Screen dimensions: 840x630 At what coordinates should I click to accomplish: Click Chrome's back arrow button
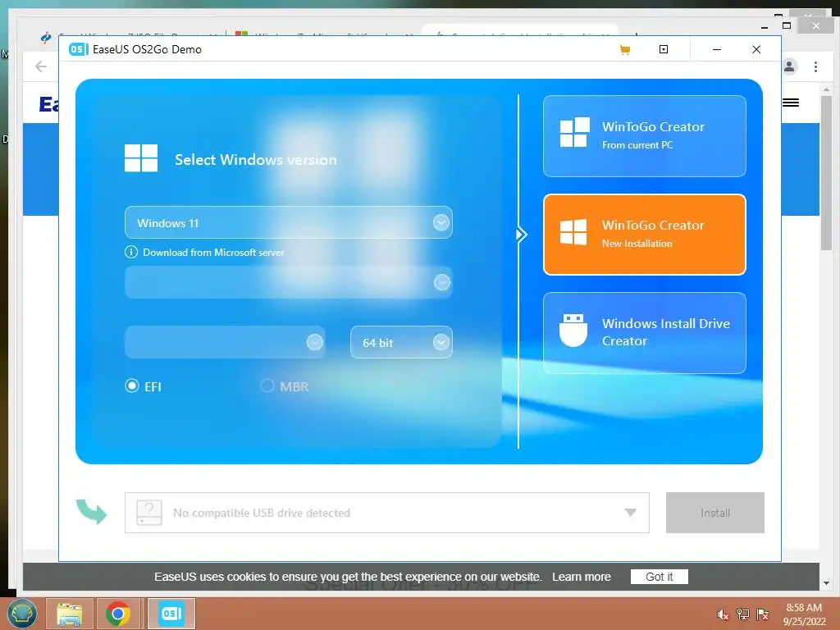[41, 66]
